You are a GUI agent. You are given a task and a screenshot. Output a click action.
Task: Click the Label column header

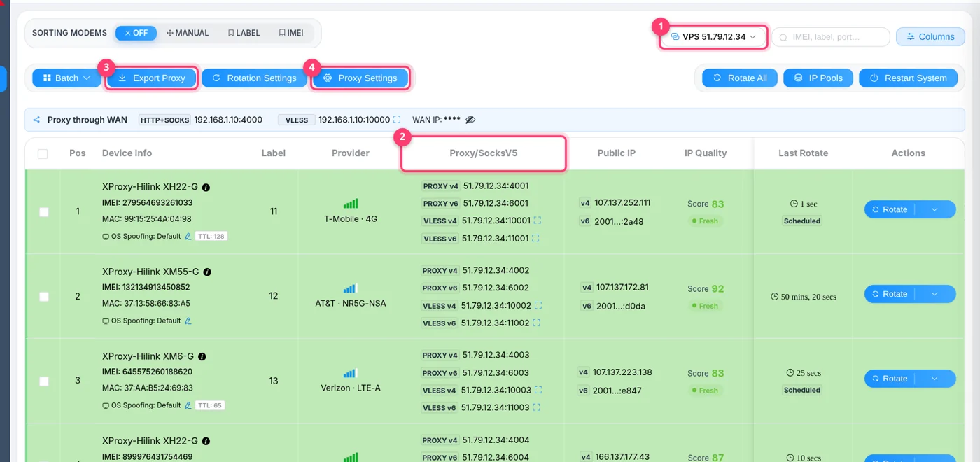(x=274, y=153)
